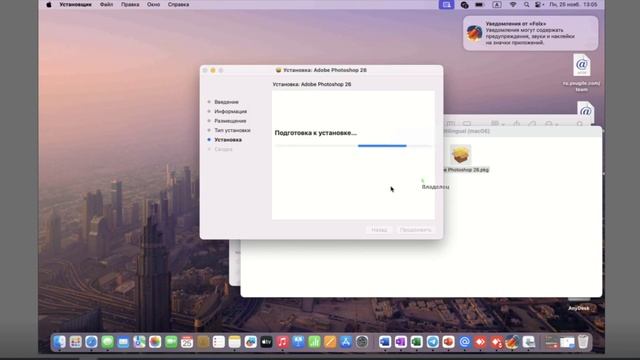Open App Store from the Dock

346,342
